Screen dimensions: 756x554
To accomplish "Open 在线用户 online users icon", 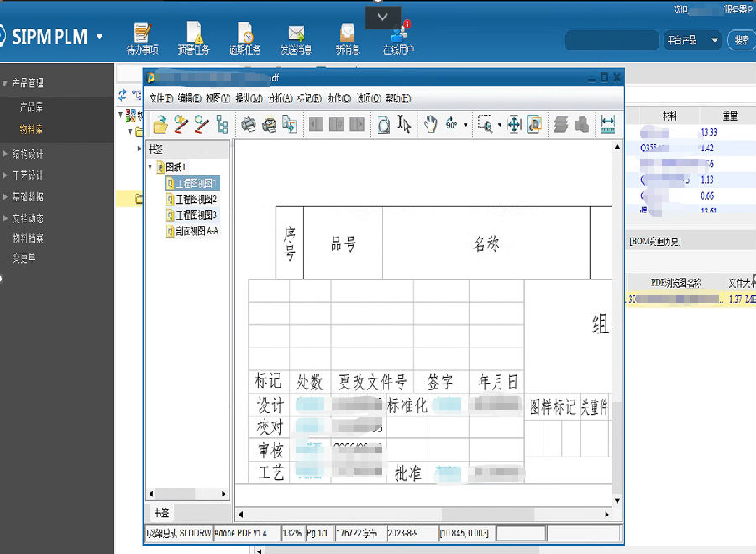I will click(x=398, y=39).
